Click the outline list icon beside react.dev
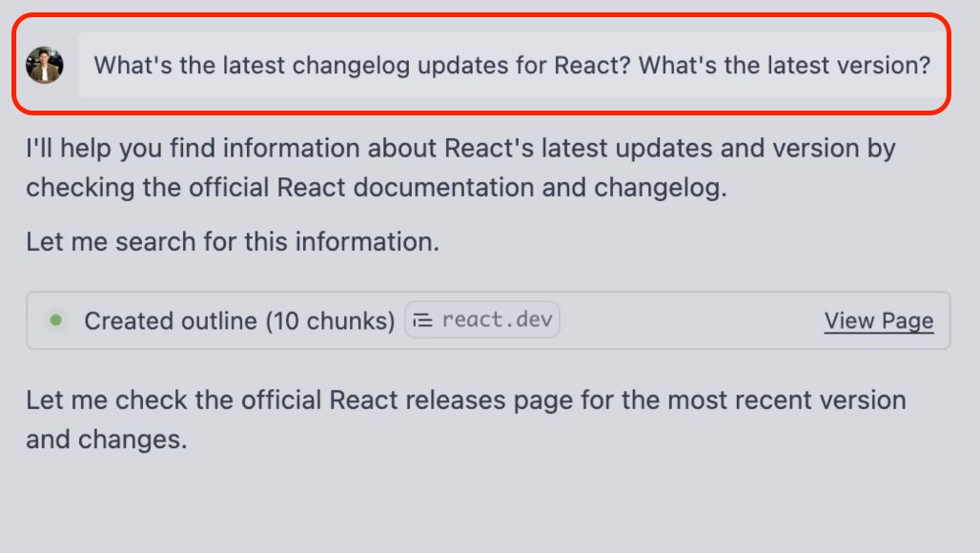Image resolution: width=980 pixels, height=553 pixels. coord(423,320)
